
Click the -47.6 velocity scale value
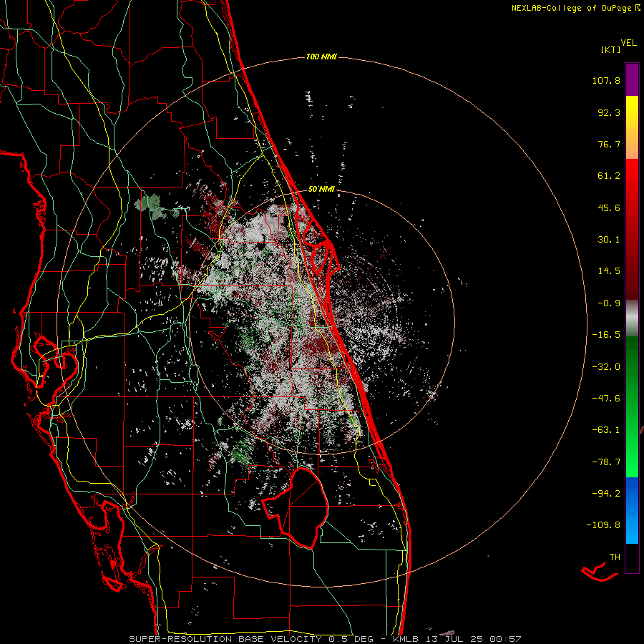click(x=606, y=399)
